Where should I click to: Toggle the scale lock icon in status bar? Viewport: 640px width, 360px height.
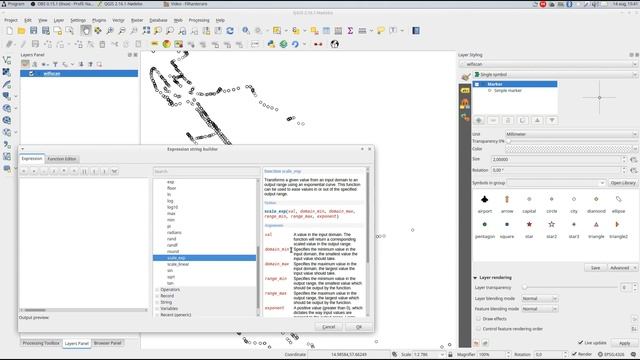point(450,355)
